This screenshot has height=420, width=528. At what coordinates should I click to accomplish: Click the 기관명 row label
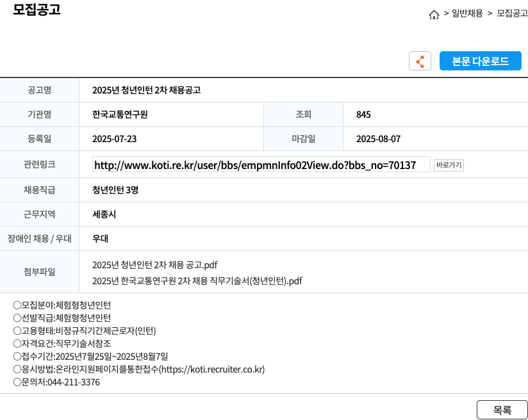pos(39,115)
